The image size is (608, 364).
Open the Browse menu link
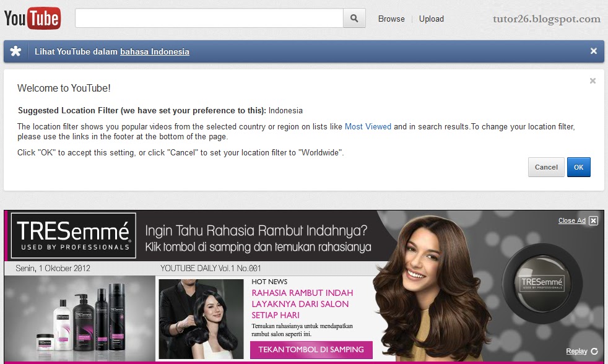coord(391,19)
